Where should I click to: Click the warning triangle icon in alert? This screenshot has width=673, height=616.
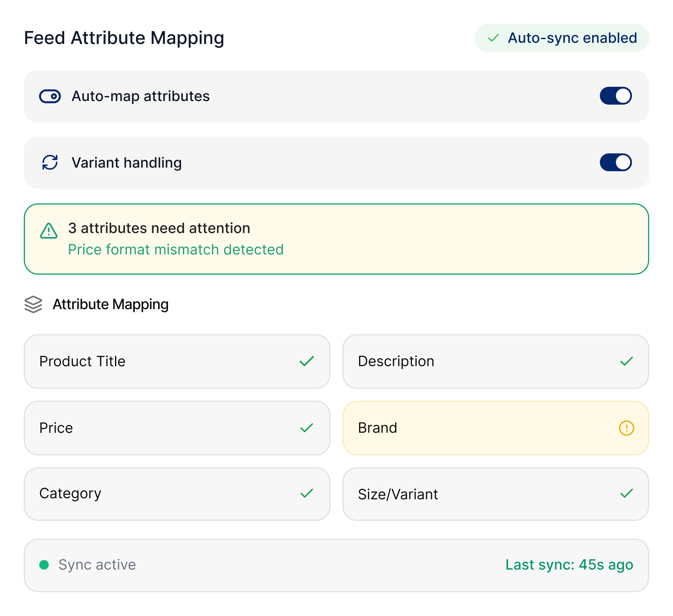pyautogui.click(x=49, y=231)
